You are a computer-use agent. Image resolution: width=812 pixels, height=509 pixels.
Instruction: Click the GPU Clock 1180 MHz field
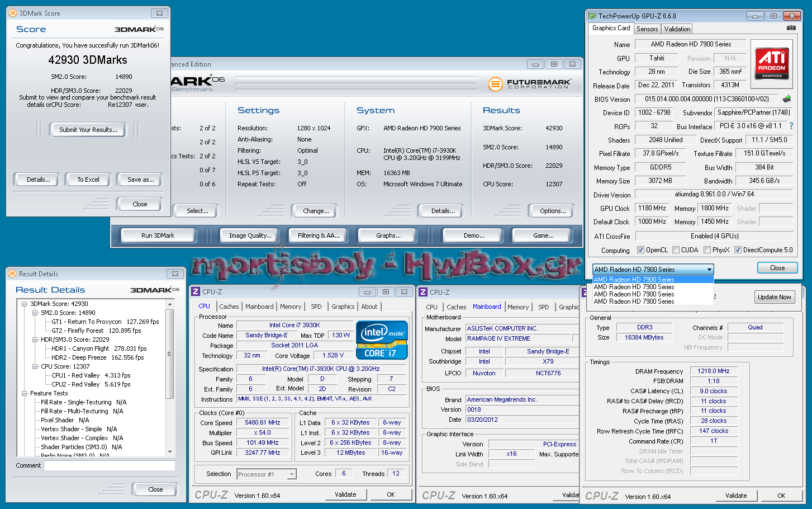(652, 208)
